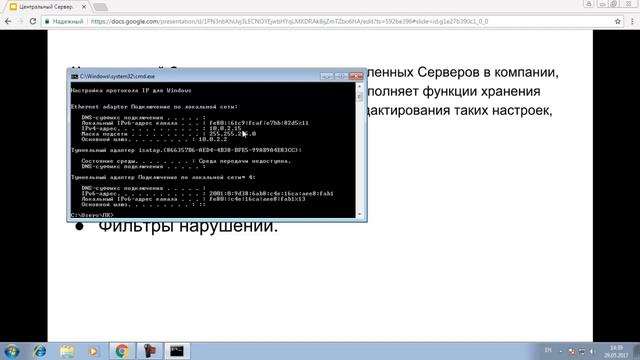Maximize the cmd.exe window
The width and height of the screenshot is (640, 360).
pos(340,76)
